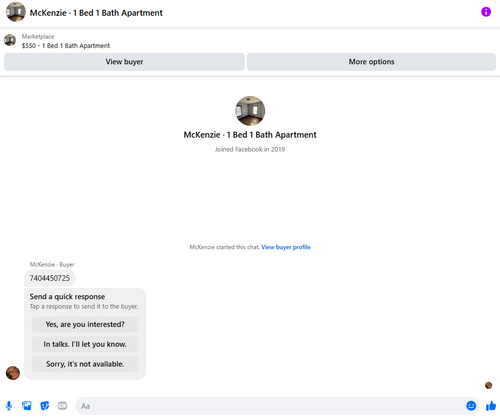Click the "Send a quick response" heading
Image resolution: width=500 pixels, height=418 pixels.
pos(67,297)
